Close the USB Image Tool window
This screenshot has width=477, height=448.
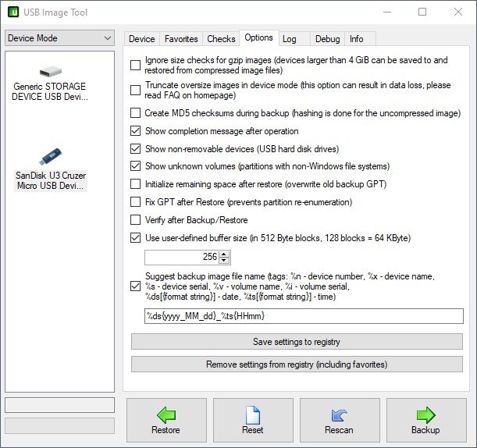(458, 12)
